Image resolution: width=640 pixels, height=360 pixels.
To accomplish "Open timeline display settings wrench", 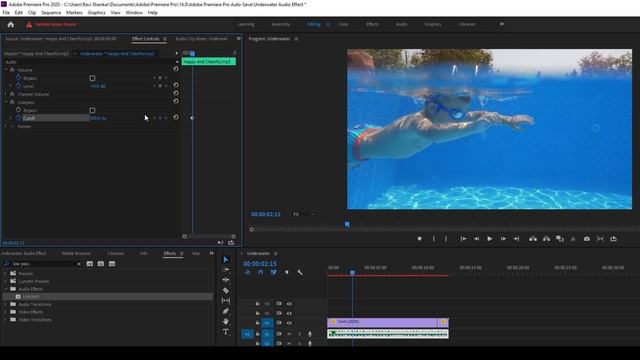I will tap(300, 272).
